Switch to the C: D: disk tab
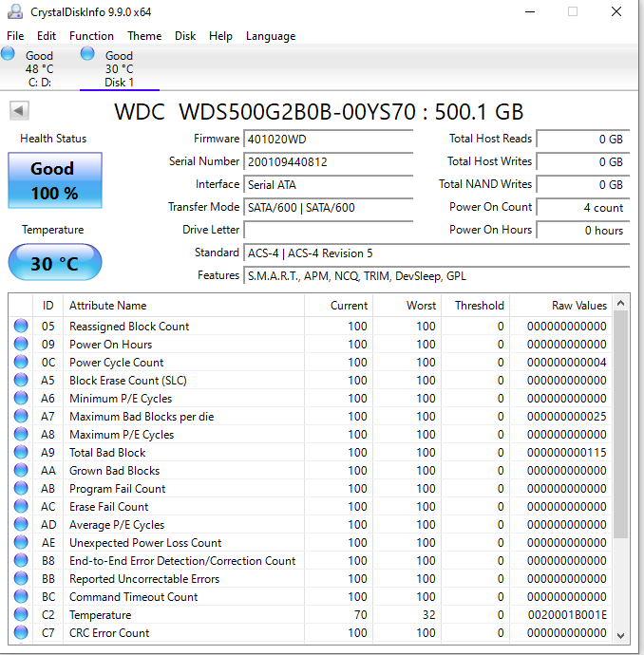 (40, 68)
